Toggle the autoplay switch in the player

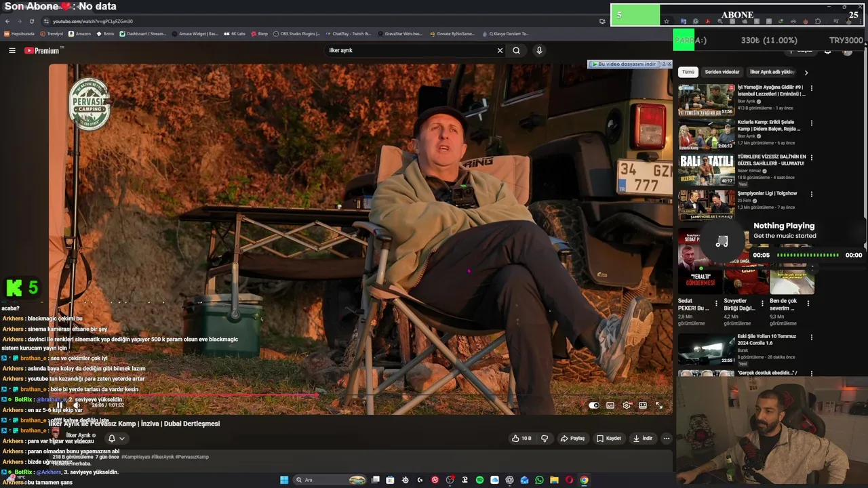coord(594,405)
